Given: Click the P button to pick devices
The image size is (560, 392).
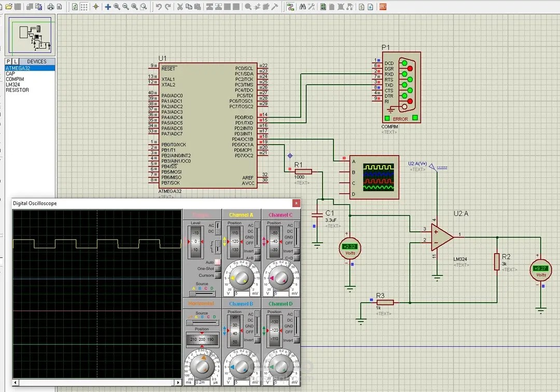Looking at the screenshot, I should [9, 61].
